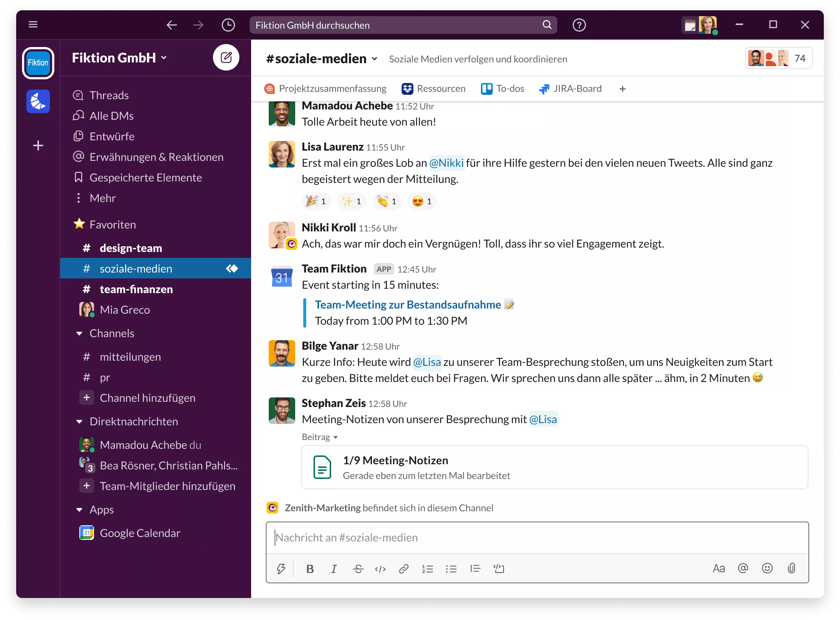Open the help question mark icon
The image size is (840, 620).
click(579, 25)
